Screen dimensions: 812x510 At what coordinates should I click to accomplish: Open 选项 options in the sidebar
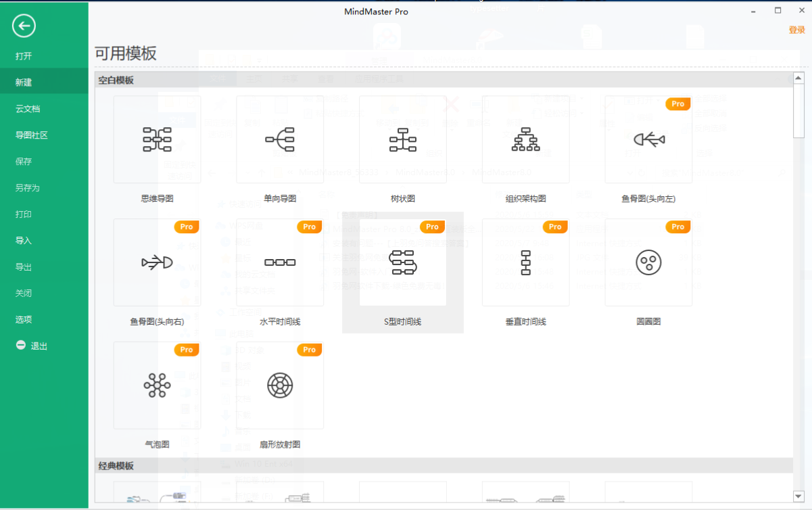pos(24,320)
